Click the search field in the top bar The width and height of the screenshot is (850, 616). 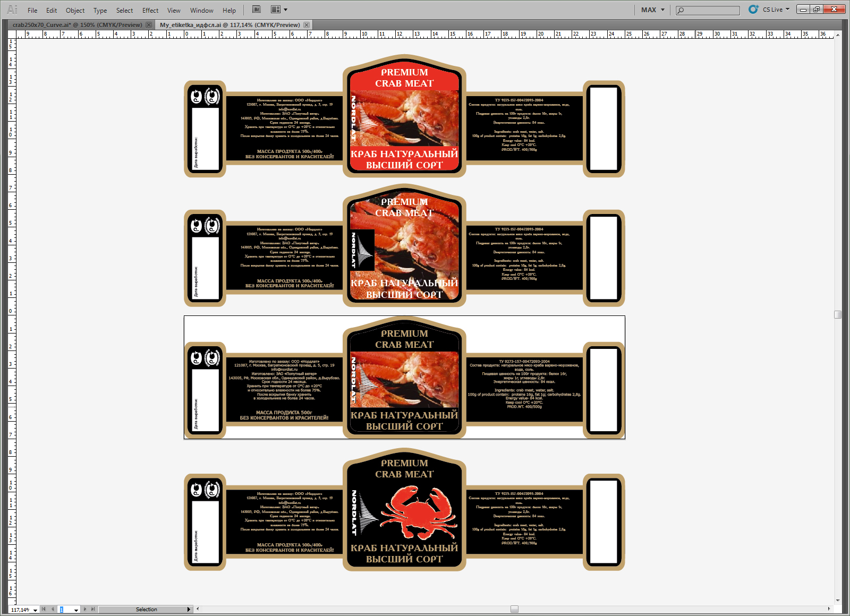tap(708, 10)
